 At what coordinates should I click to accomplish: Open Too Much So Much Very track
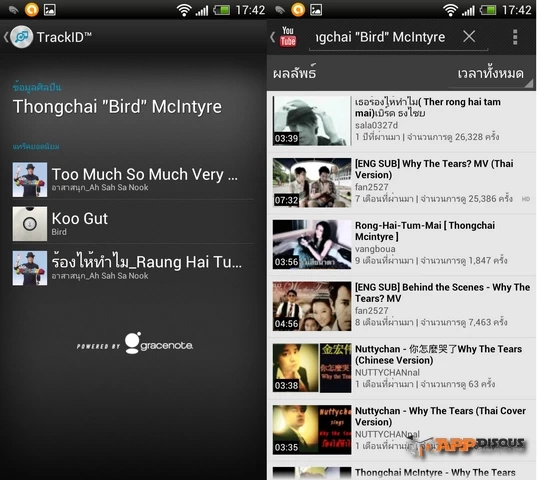coord(133,179)
